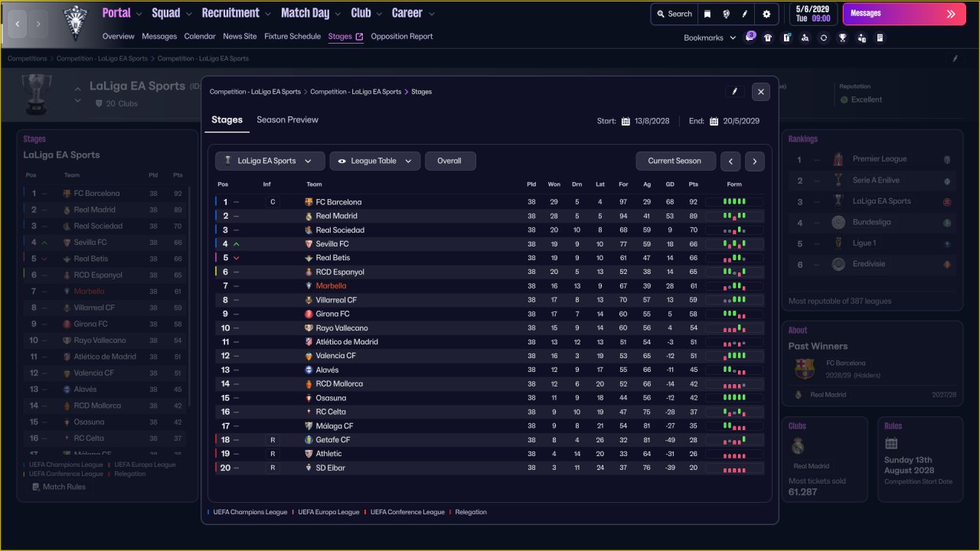Click the Premier League logo in Rankings
Viewport: 980px width, 551px height.
point(838,159)
